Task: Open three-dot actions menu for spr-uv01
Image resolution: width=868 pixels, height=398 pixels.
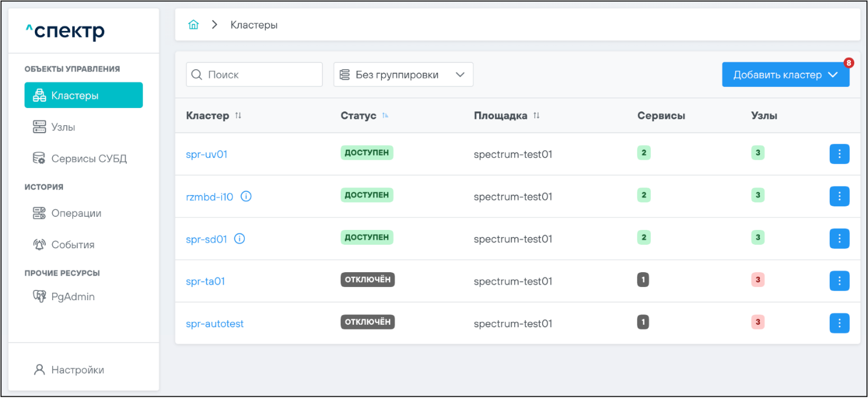Action: coord(839,154)
